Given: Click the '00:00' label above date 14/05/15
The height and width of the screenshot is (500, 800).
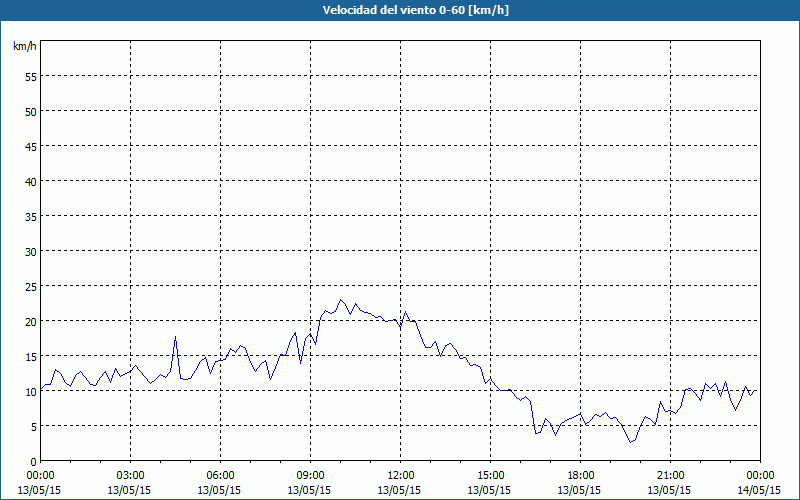Looking at the screenshot, I should click(x=760, y=476).
